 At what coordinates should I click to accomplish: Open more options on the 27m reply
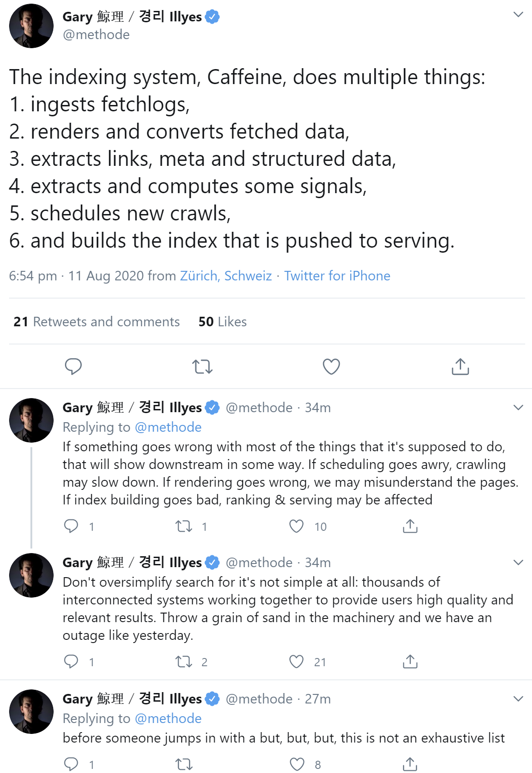pyautogui.click(x=518, y=698)
